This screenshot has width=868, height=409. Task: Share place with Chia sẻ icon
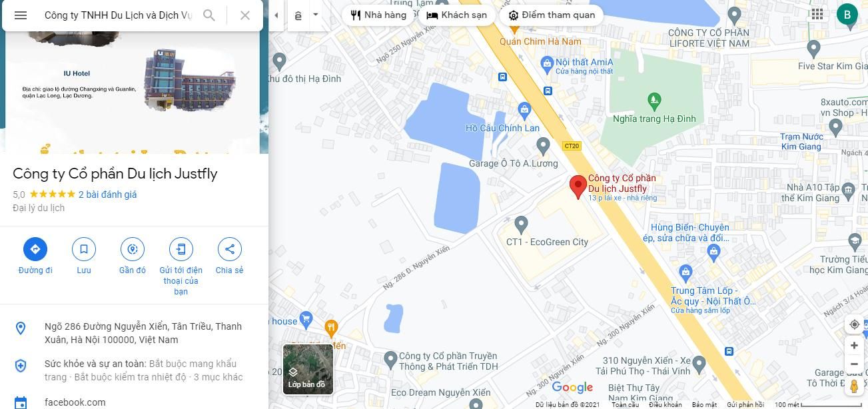click(229, 249)
